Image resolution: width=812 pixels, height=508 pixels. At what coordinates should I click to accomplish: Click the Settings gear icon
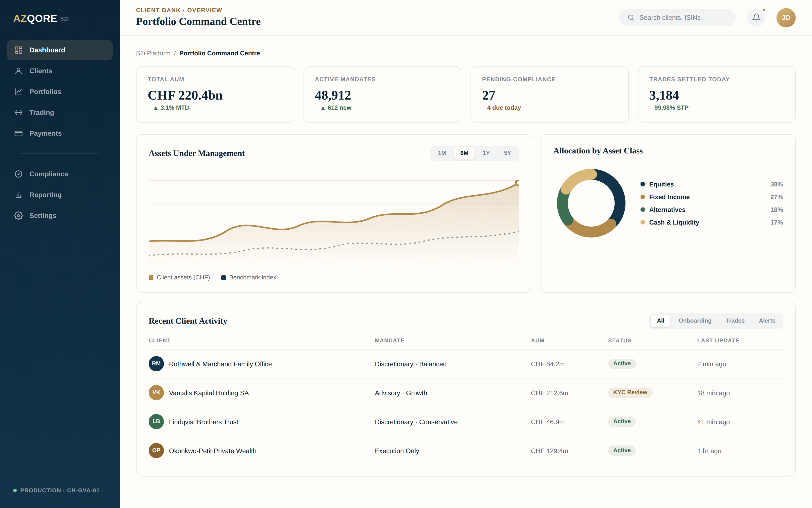point(19,216)
